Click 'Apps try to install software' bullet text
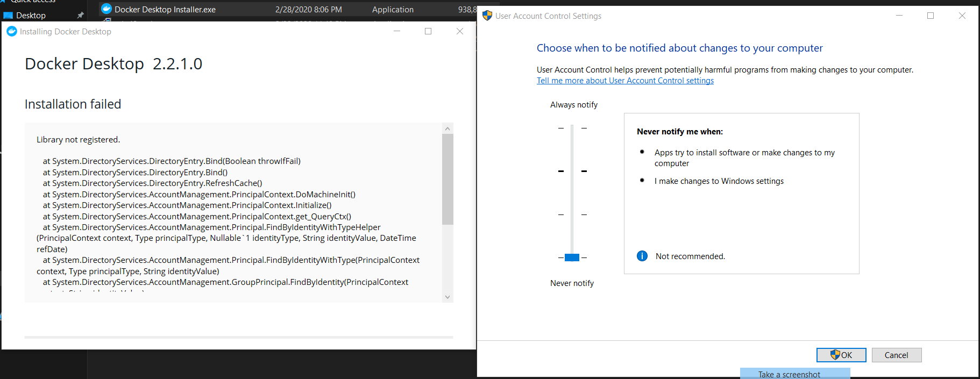 pos(744,158)
